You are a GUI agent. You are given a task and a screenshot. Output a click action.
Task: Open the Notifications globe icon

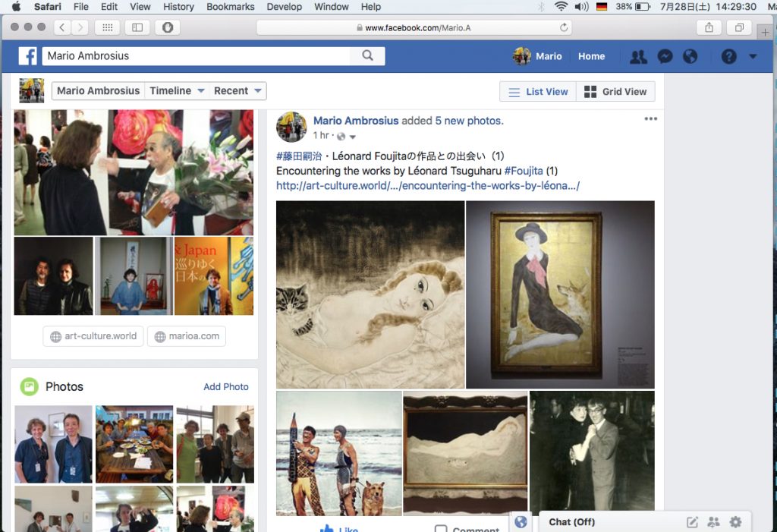tap(690, 56)
